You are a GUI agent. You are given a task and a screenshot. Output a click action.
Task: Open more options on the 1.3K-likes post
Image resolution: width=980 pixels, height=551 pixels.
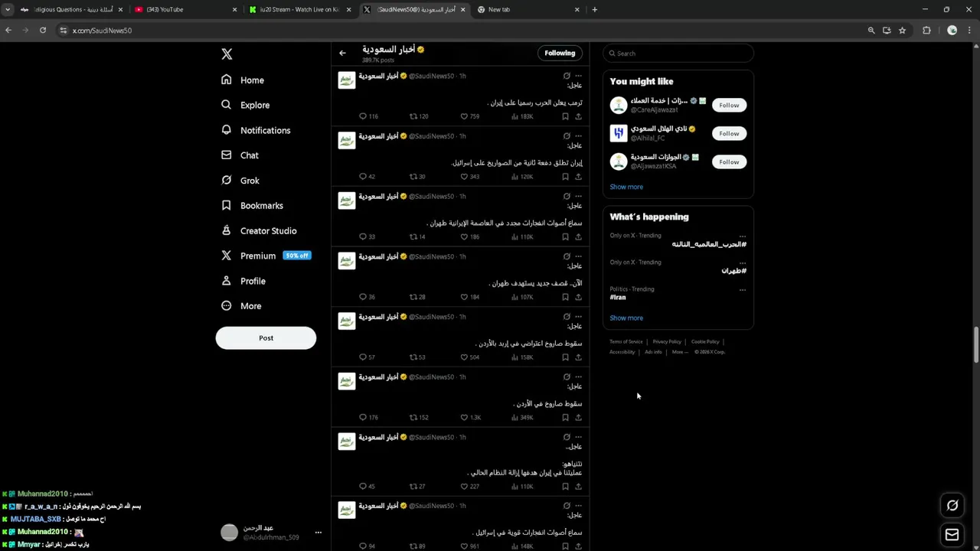[x=578, y=377]
